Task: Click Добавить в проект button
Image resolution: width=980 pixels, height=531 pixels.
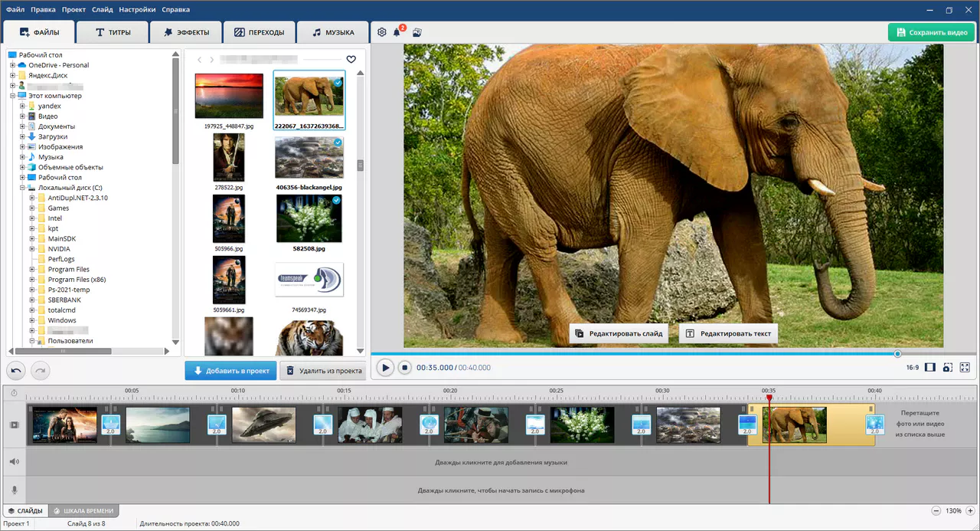Action: tap(230, 371)
